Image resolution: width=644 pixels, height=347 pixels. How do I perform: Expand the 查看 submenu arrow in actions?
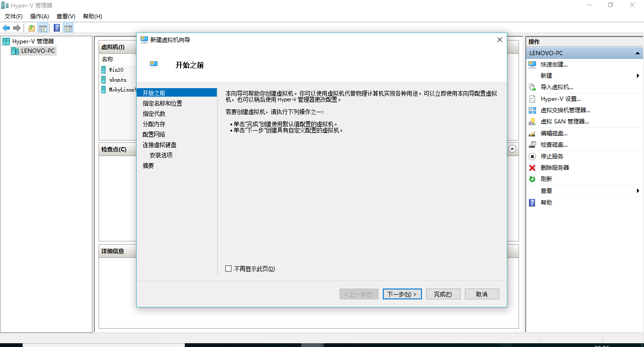pyautogui.click(x=638, y=191)
